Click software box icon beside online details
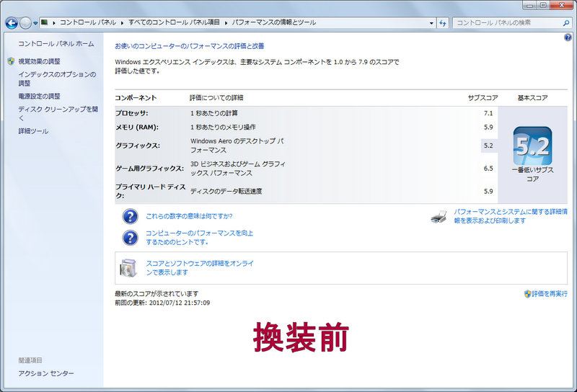Screen dimensions: 577x392 click(x=128, y=268)
